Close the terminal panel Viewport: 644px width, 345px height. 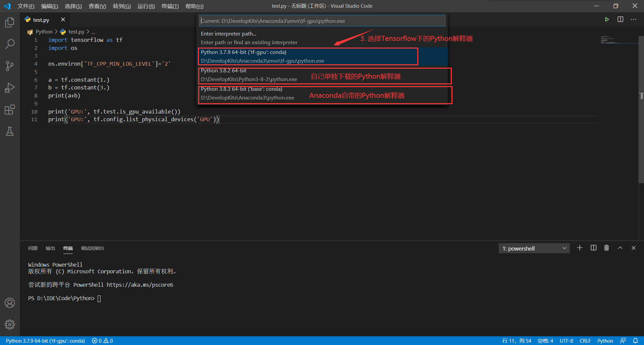(x=634, y=248)
